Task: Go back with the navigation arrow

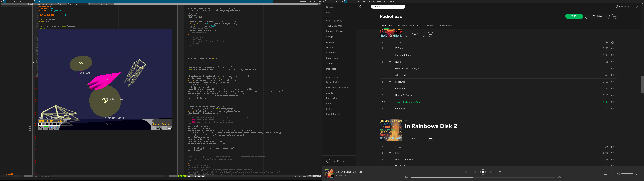Action: click(x=360, y=7)
